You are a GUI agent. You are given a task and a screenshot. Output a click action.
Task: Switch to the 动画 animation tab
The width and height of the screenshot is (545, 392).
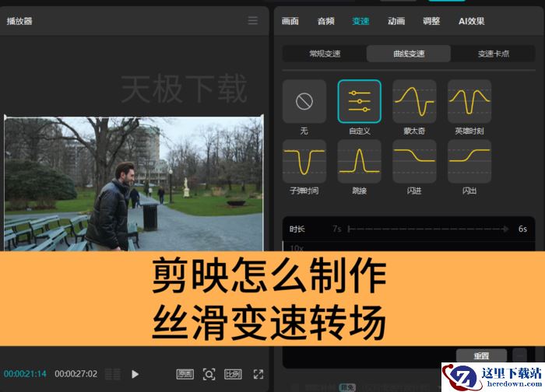click(x=396, y=21)
